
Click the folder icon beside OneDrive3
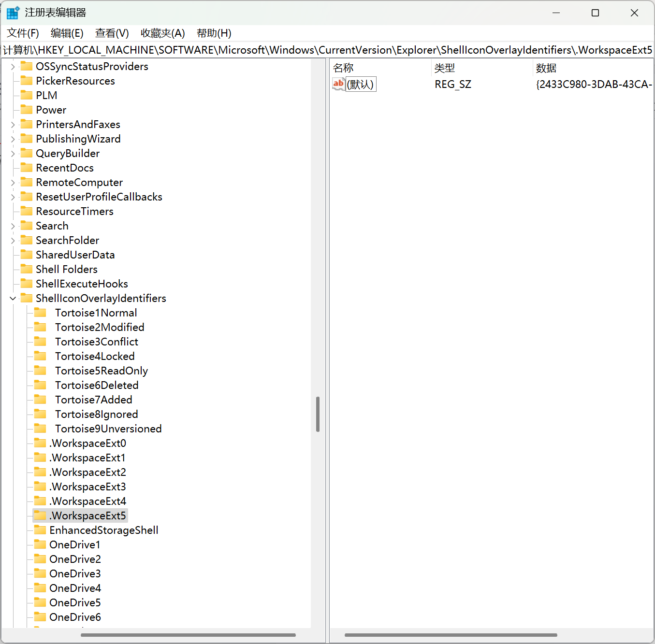pyautogui.click(x=40, y=573)
